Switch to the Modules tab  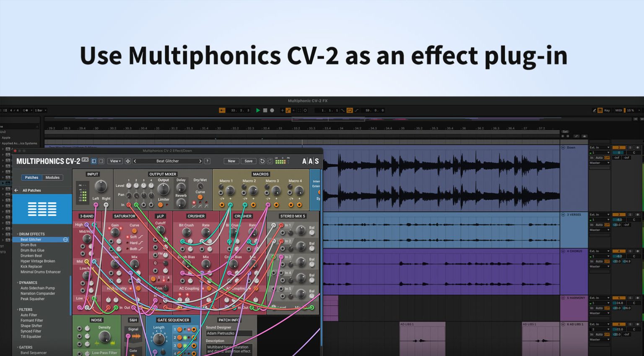pyautogui.click(x=52, y=178)
